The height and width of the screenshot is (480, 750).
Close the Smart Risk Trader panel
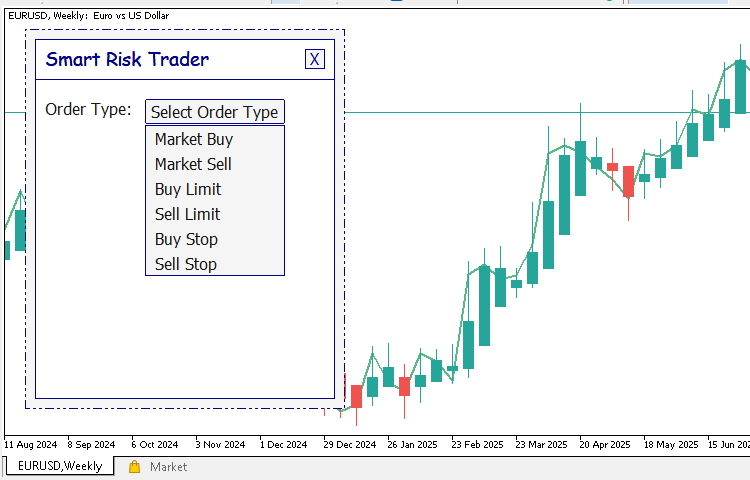click(x=315, y=59)
